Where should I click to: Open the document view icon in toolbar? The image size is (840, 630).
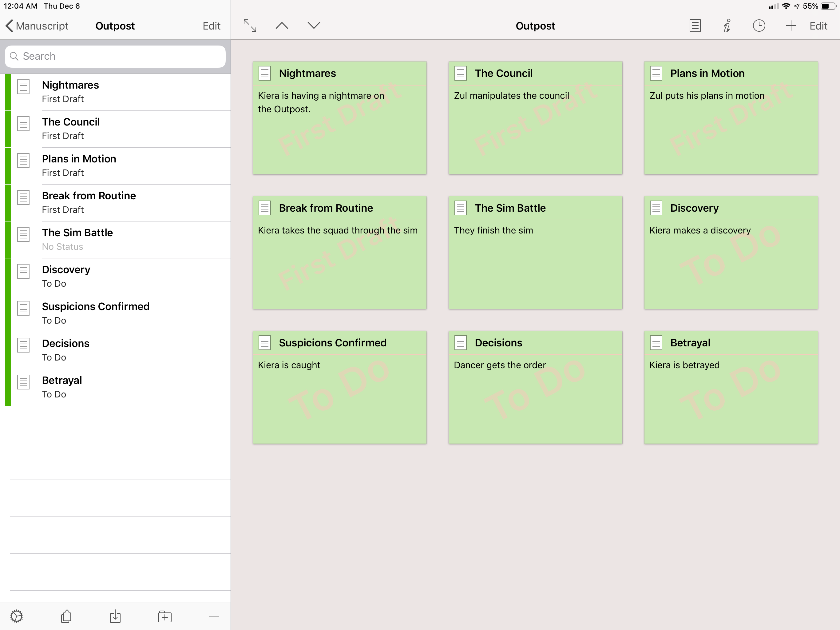695,26
